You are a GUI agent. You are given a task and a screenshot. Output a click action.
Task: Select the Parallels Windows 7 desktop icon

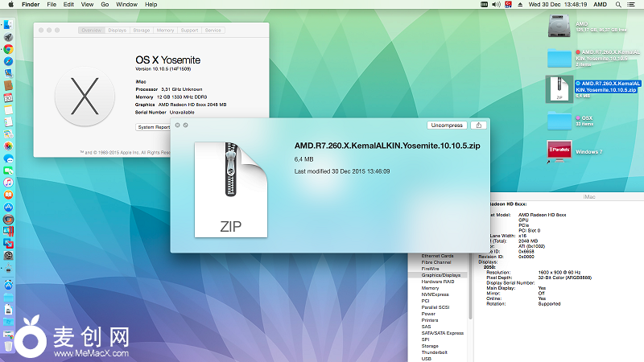(558, 151)
